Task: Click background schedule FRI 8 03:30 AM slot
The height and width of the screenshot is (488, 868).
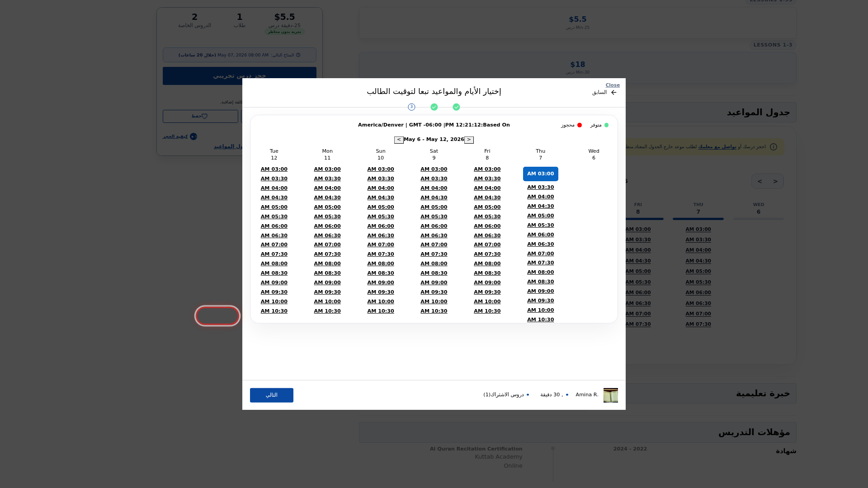Action: coord(638,240)
